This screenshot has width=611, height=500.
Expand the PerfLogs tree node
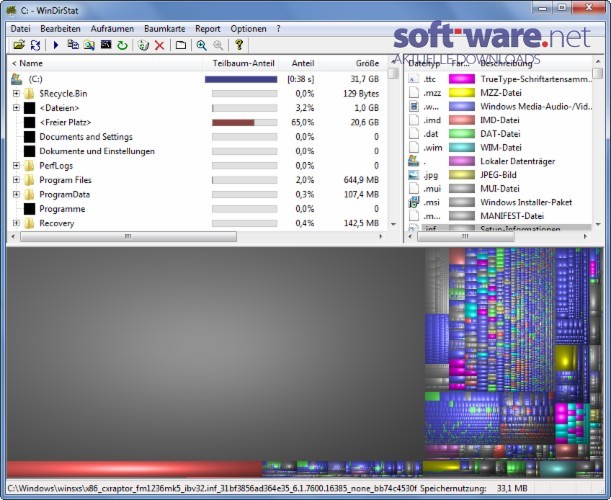pyautogui.click(x=16, y=166)
